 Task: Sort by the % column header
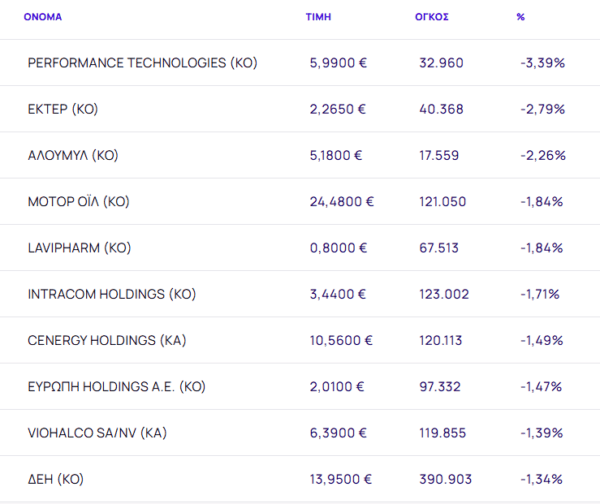point(520,17)
